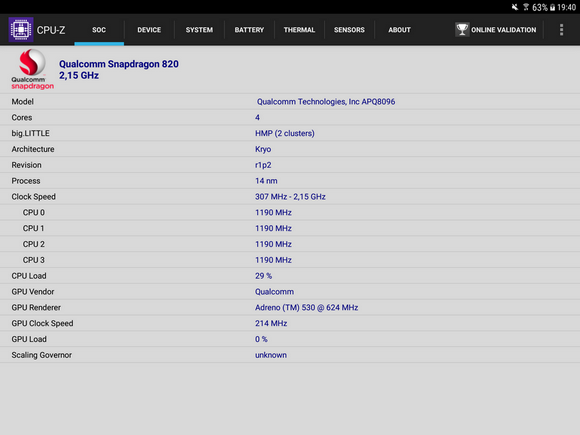Tap the CPU-Z app logo icon
The image size is (580, 435).
(21, 30)
